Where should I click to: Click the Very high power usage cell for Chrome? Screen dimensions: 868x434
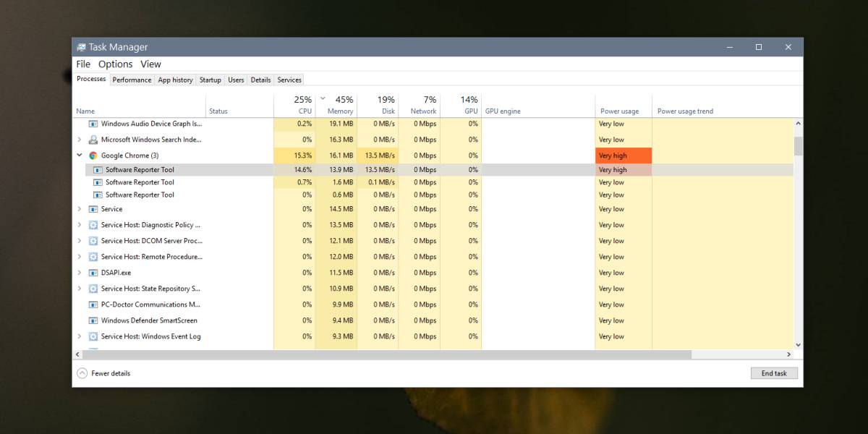click(x=624, y=156)
